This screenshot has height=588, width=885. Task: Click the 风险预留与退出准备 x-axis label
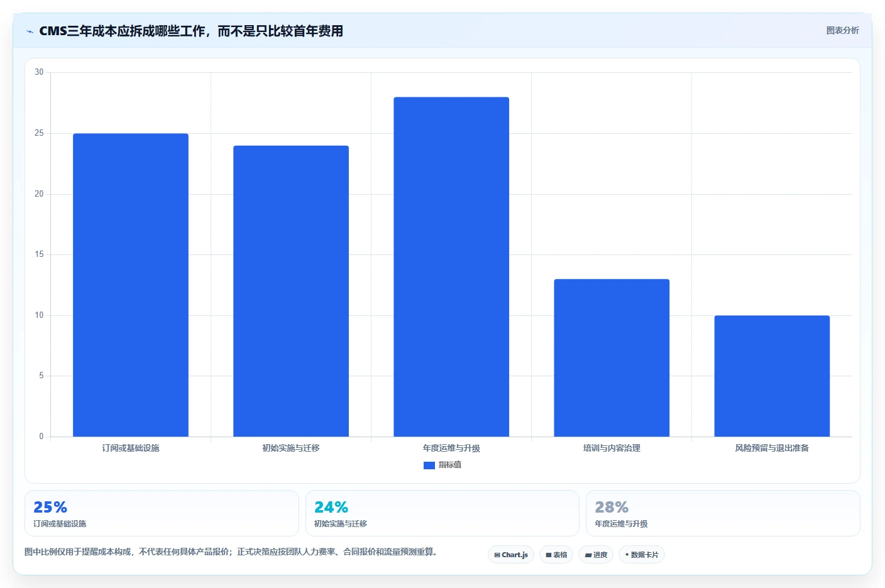pos(772,448)
